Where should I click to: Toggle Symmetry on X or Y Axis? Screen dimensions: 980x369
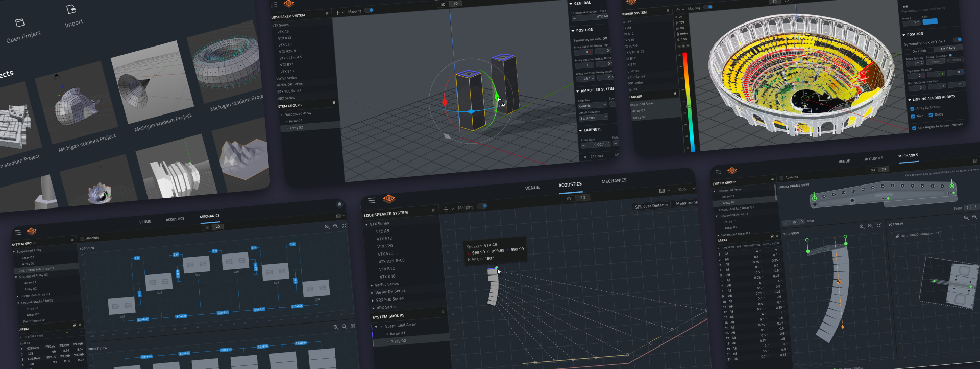coord(958,39)
